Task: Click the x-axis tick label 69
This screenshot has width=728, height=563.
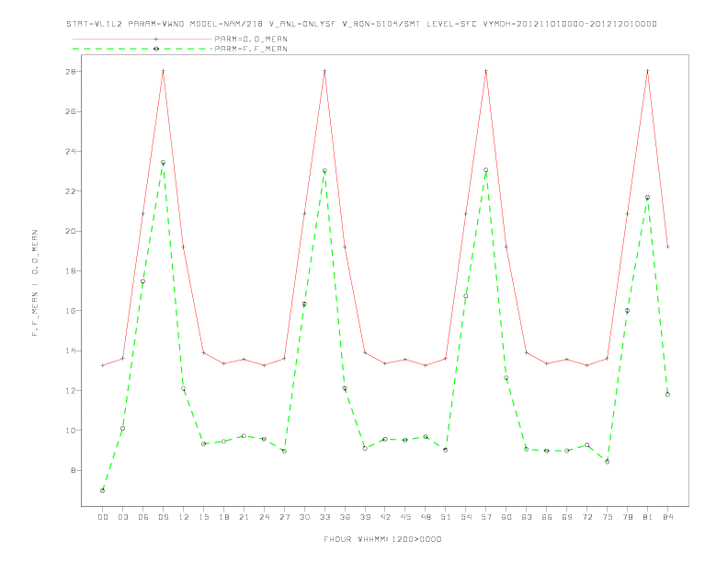Action: point(567,517)
